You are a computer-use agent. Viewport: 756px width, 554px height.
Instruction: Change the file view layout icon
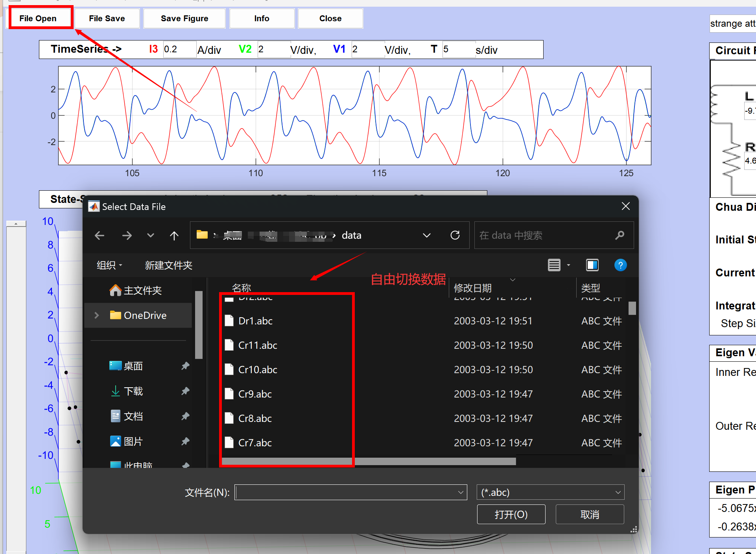point(554,265)
